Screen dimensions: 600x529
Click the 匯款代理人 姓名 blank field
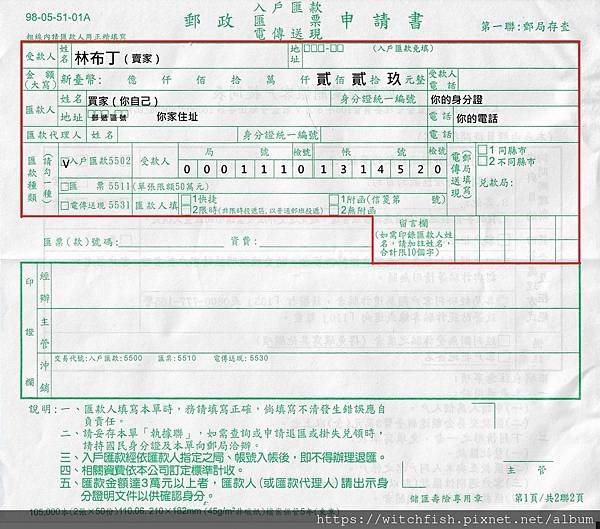coord(178,135)
